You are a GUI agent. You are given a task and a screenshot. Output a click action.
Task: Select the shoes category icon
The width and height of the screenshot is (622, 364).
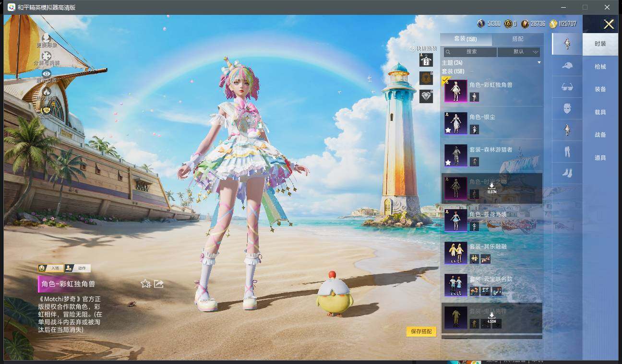[x=567, y=173]
